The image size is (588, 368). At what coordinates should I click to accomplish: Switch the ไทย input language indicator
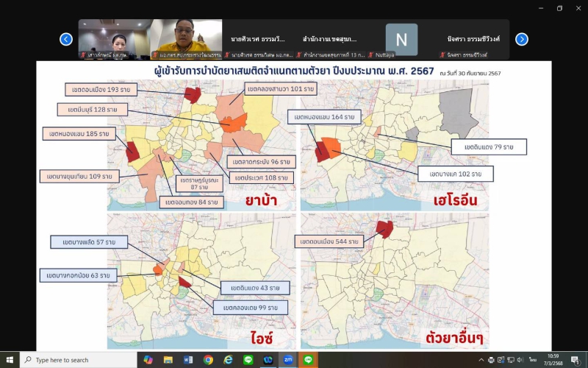pos(532,360)
